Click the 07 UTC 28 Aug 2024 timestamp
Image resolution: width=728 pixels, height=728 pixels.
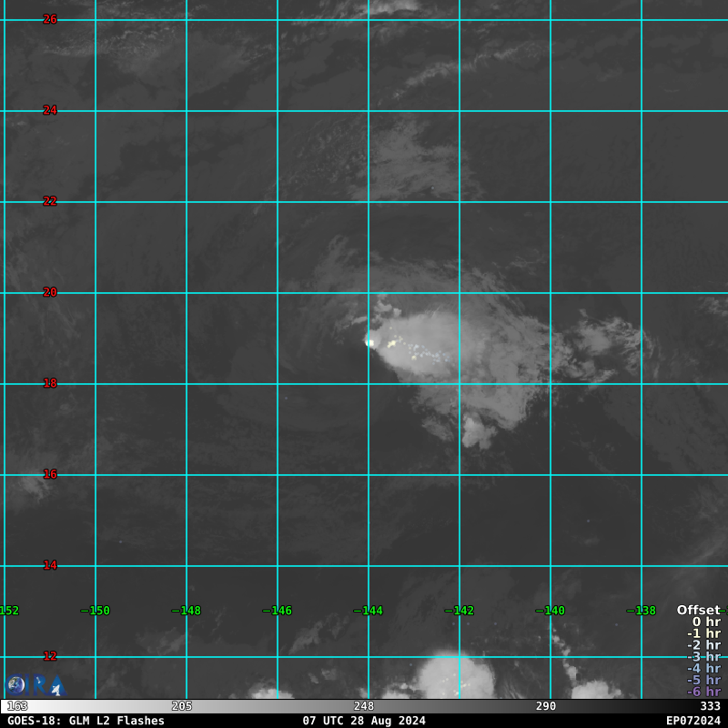[364, 721]
